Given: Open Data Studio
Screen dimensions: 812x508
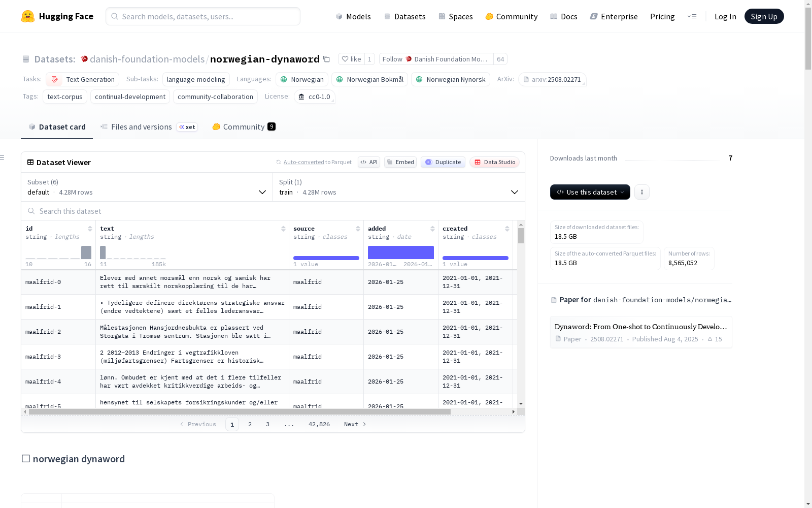Looking at the screenshot, I should pos(494,162).
